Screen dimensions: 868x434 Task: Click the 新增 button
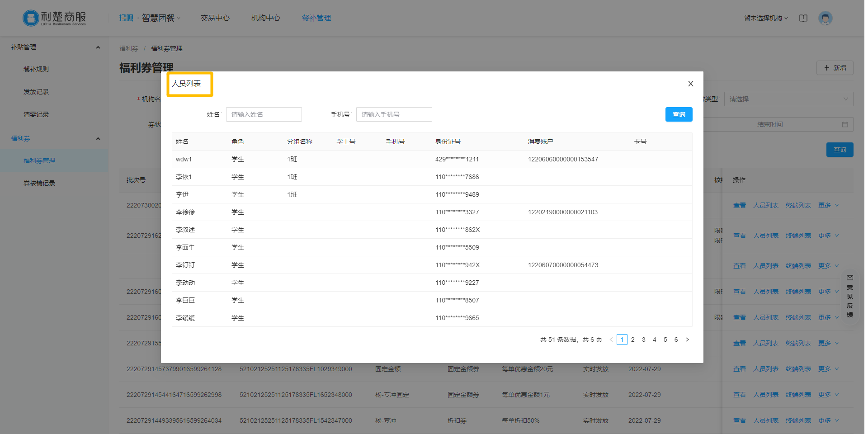click(x=835, y=68)
